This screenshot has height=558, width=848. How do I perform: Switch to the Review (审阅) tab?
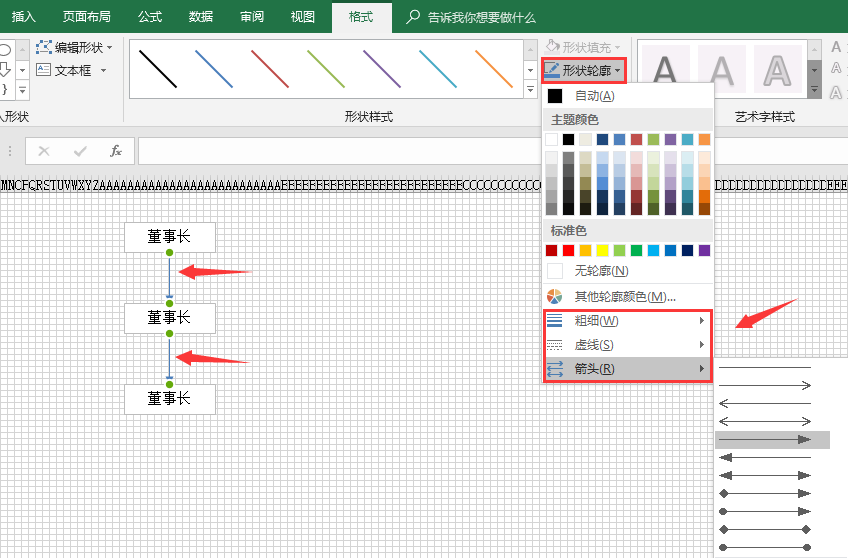252,17
